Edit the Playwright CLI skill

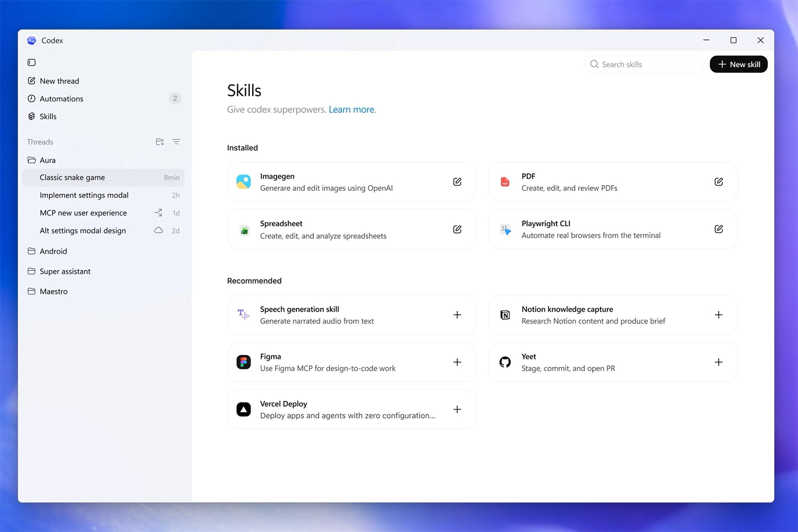pyautogui.click(x=719, y=229)
